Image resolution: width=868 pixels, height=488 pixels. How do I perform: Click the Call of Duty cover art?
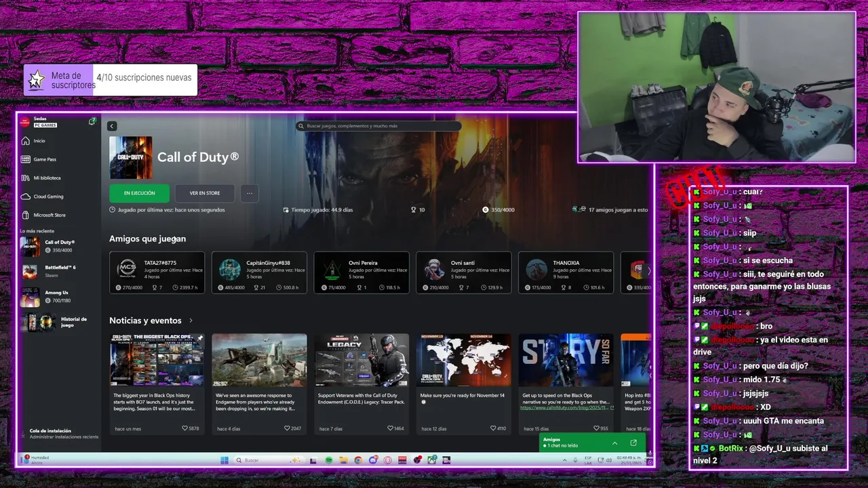pyautogui.click(x=131, y=158)
